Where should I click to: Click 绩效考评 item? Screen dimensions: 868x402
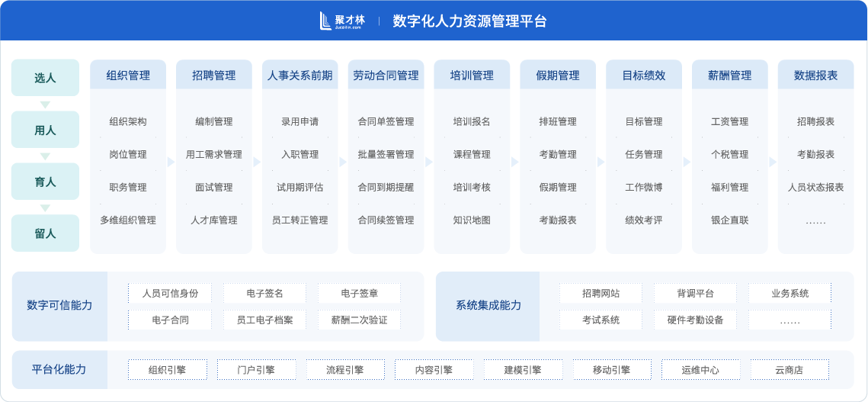[644, 220]
